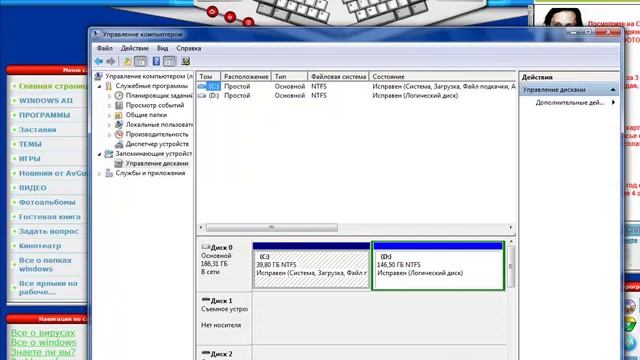Click the horizontal scrollbar thumb in volume list
640x360 pixels.
(x=271, y=227)
